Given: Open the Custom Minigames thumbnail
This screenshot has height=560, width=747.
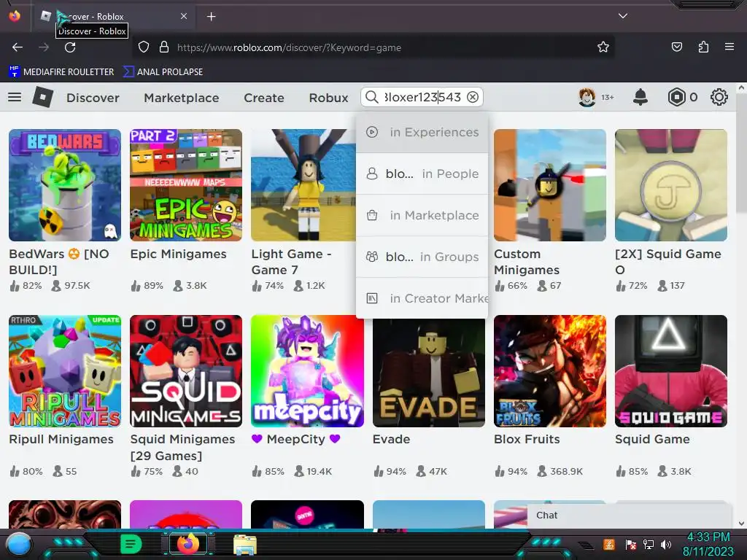Looking at the screenshot, I should (x=550, y=185).
